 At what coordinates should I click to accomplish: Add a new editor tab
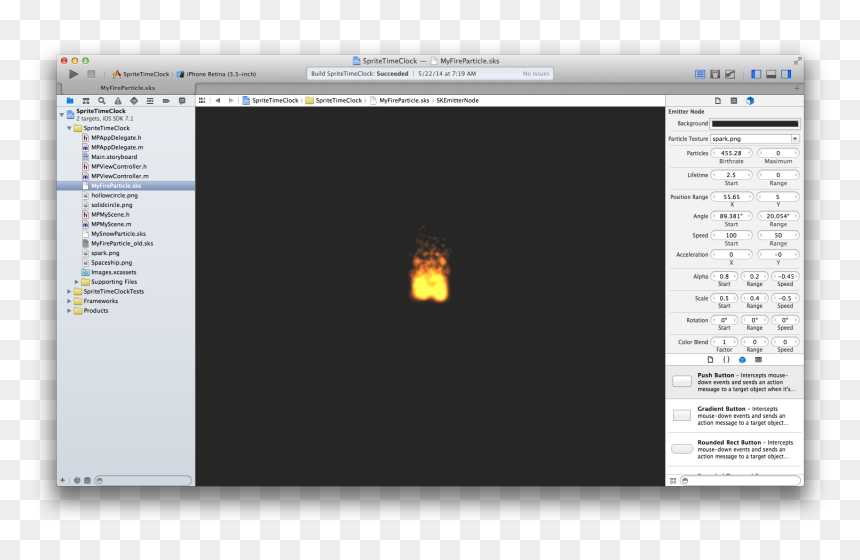(x=797, y=88)
